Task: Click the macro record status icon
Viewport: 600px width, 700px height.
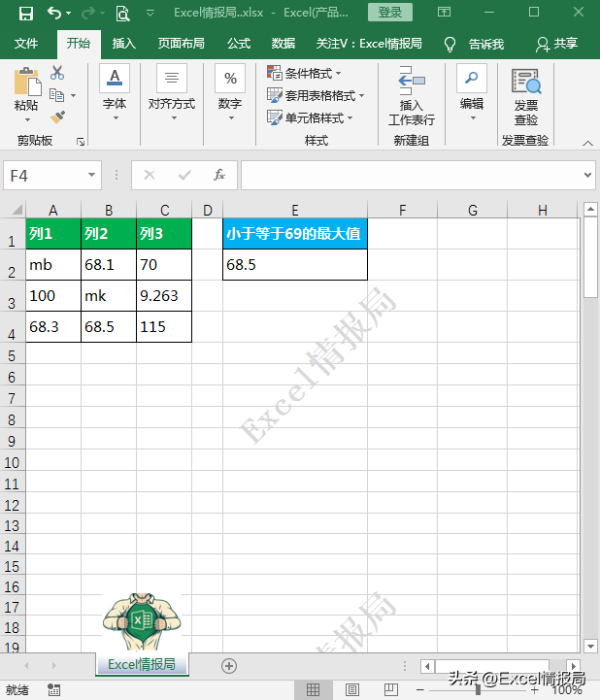Action: tap(54, 689)
